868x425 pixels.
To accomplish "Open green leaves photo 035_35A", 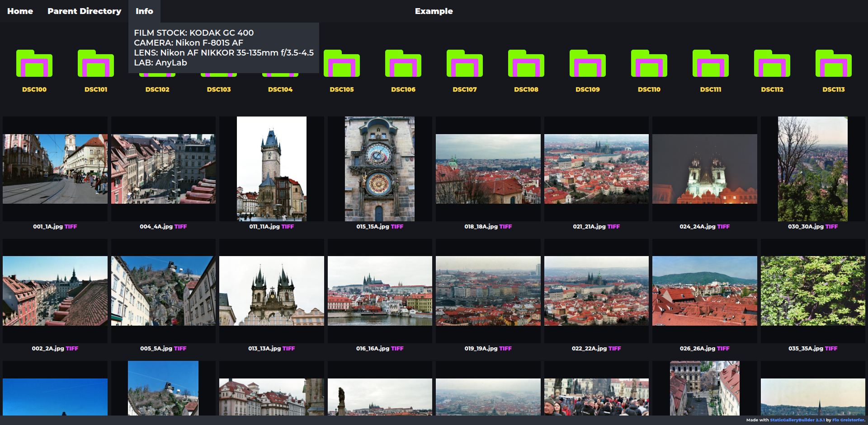I will (812, 291).
